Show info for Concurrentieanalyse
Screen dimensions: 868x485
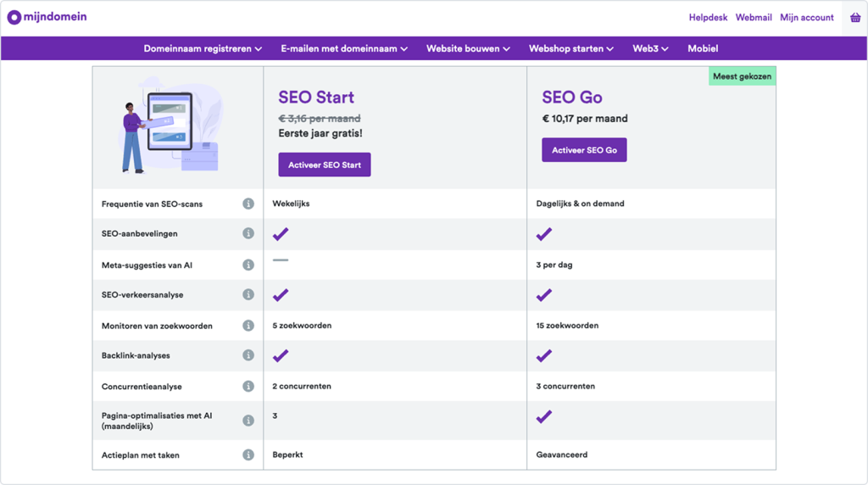pyautogui.click(x=248, y=387)
